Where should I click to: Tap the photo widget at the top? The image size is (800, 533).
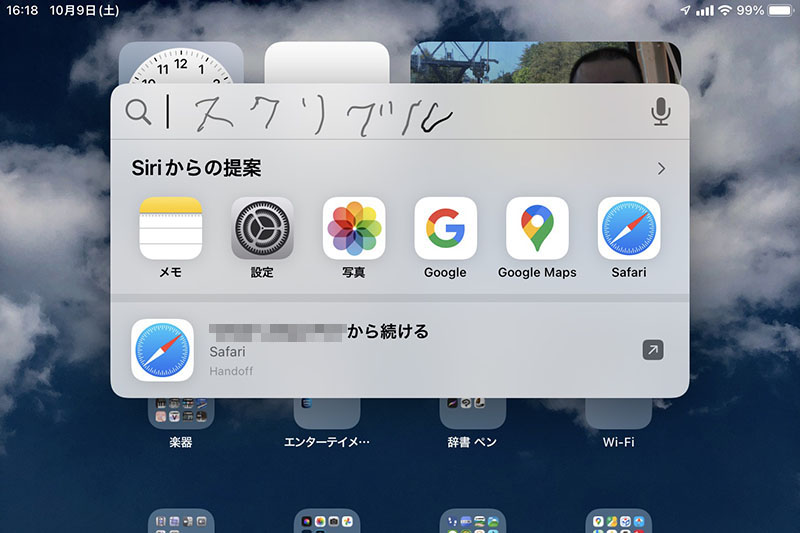pyautogui.click(x=546, y=63)
